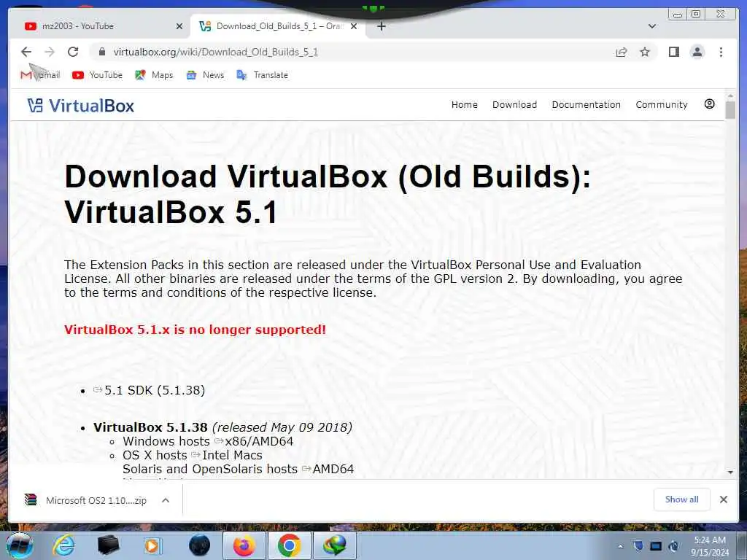Click the browser forward arrow

(50, 52)
